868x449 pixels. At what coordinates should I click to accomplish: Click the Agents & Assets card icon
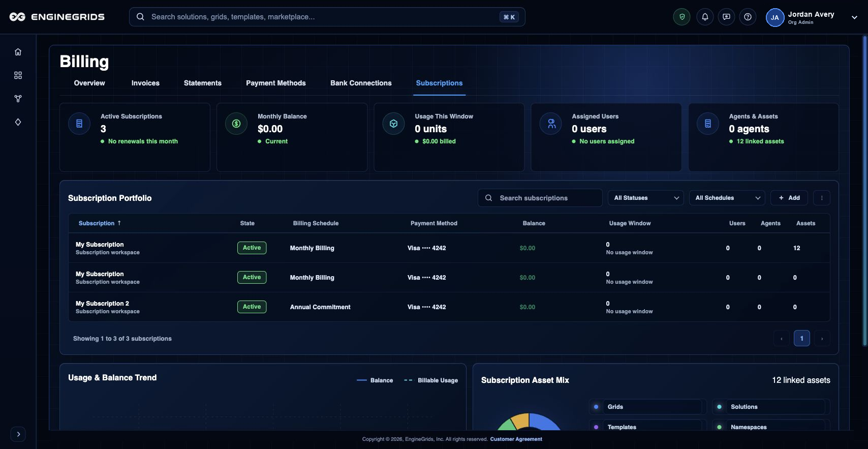coord(708,124)
